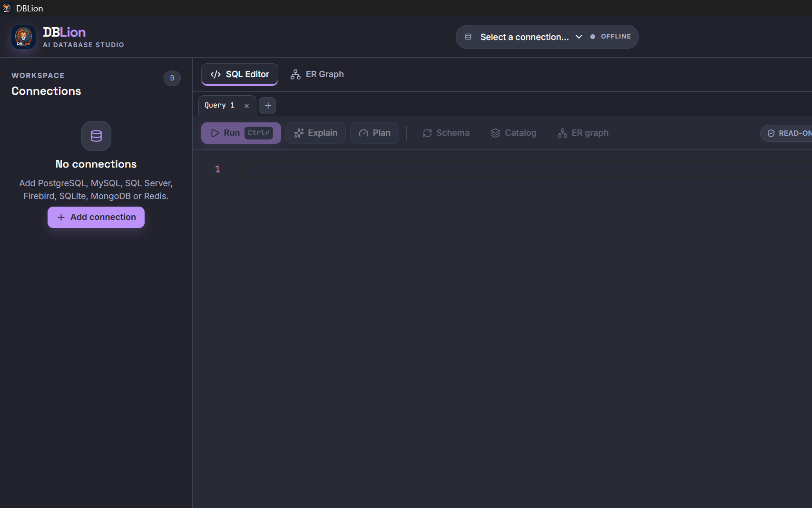Screen dimensions: 812x508
Task: Toggle the READ-ONLY mode badge
Action: [786, 133]
